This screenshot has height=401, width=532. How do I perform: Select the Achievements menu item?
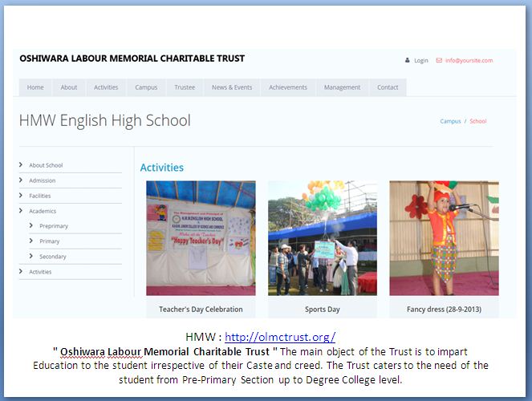click(288, 87)
